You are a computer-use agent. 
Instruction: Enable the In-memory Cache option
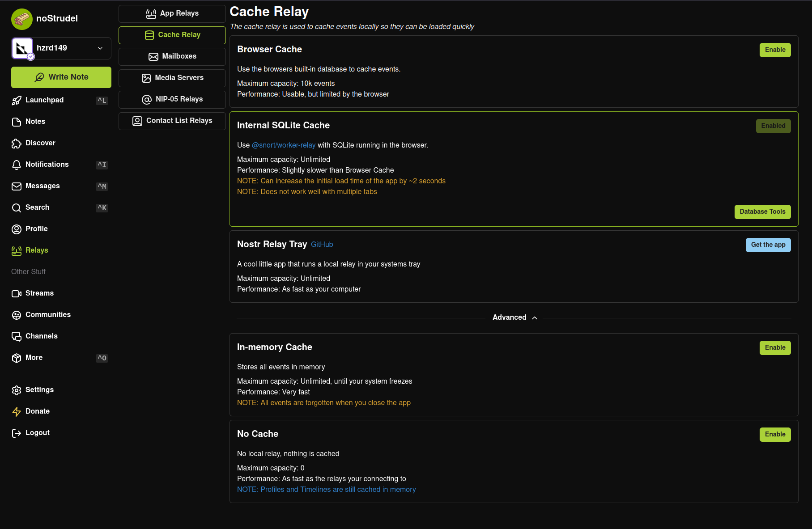pos(775,348)
